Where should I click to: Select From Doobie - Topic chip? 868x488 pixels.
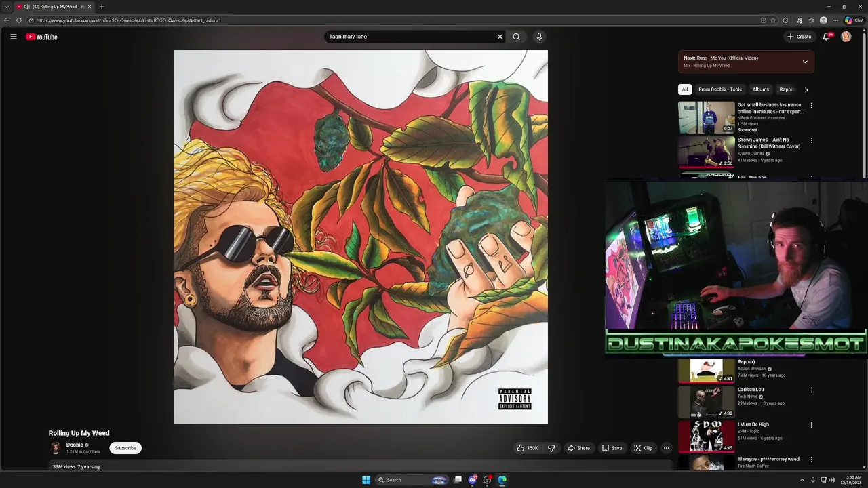coord(720,89)
